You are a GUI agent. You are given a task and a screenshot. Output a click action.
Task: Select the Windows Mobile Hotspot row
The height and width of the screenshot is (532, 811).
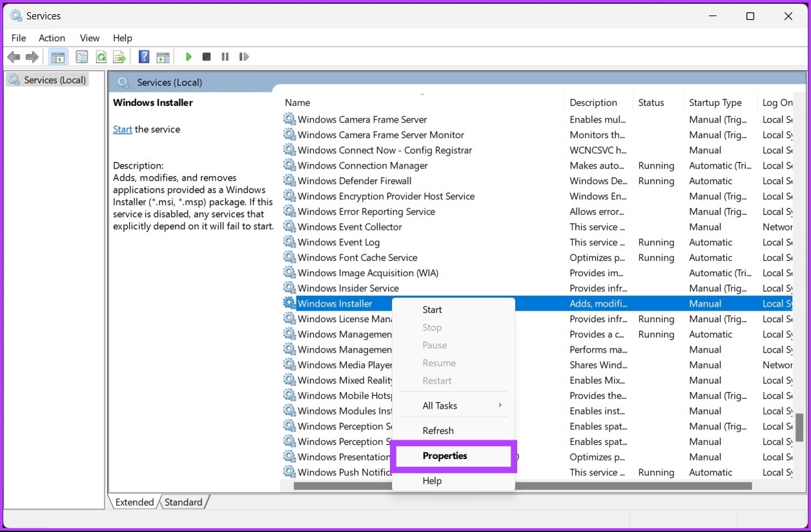pyautogui.click(x=538, y=396)
